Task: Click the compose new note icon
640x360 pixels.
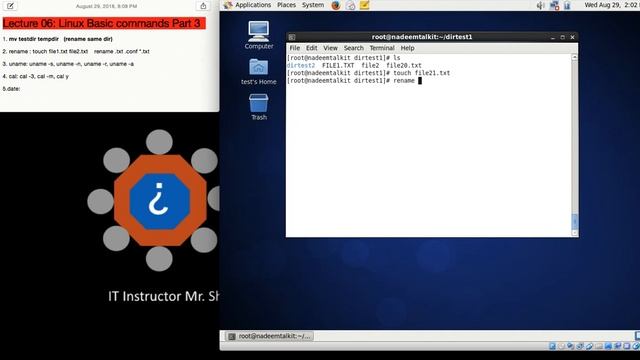Action: [11, 6]
